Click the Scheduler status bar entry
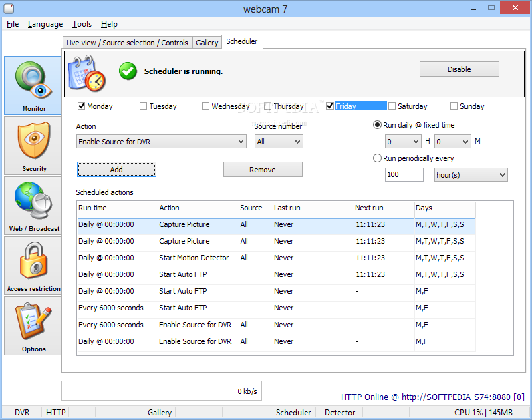The width and height of the screenshot is (532, 420). 293,413
